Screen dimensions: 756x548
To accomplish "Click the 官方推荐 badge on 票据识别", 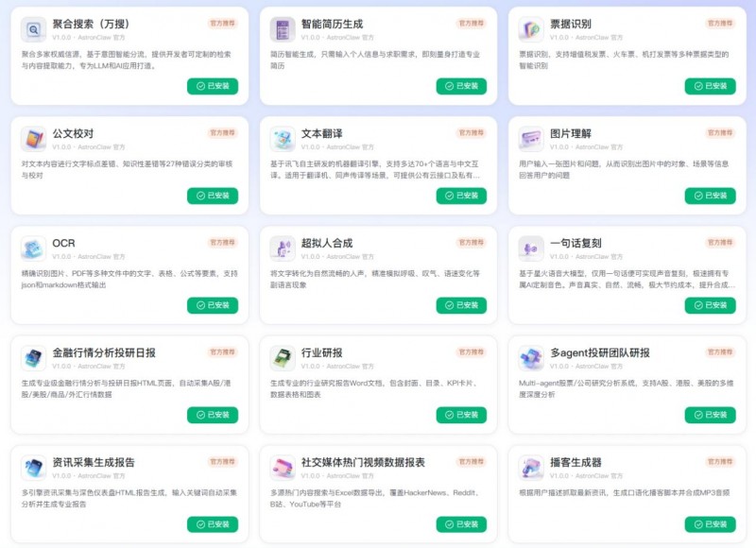I will [x=720, y=23].
